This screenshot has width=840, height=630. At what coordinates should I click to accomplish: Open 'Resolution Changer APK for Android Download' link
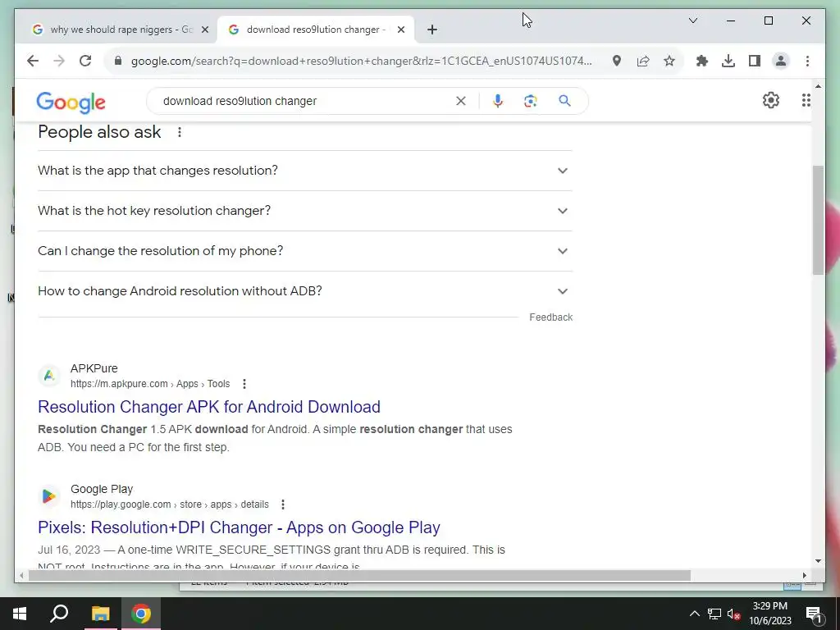[209, 407]
